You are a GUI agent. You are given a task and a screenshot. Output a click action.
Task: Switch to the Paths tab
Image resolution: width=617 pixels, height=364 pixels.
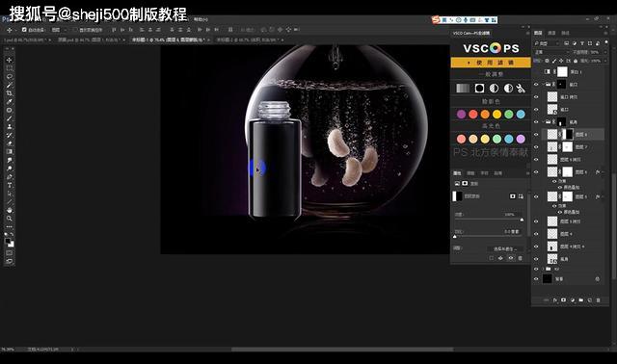[x=565, y=33]
